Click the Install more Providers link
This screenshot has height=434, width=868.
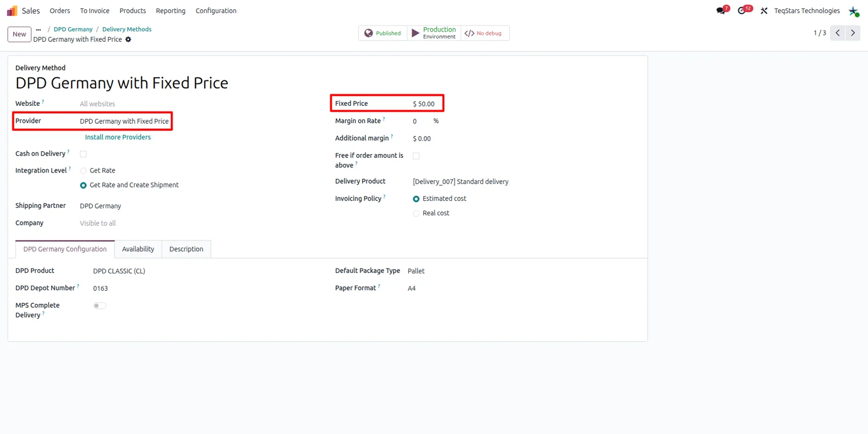[118, 137]
